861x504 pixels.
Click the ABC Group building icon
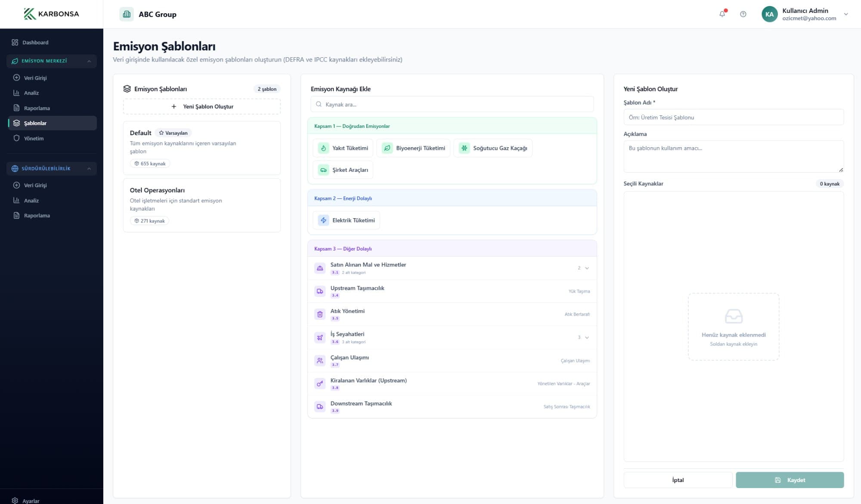point(127,14)
